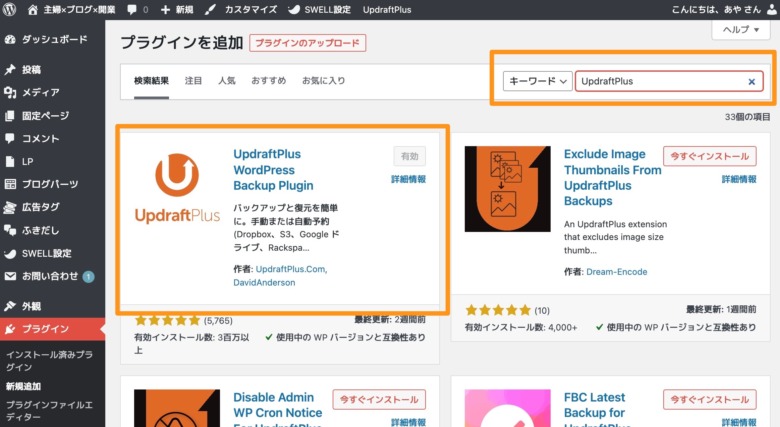Open 詳細情報 link for UpdraftPlus plugin

pyautogui.click(x=408, y=179)
